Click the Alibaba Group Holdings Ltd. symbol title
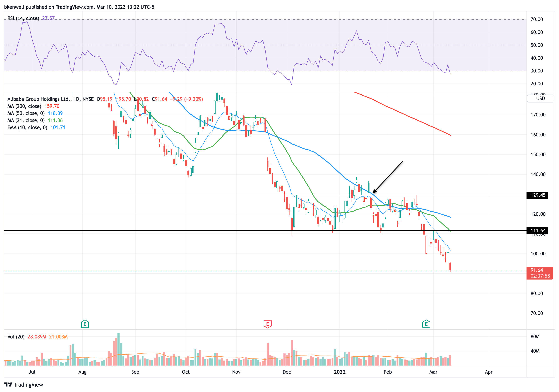Image resolution: width=559 pixels, height=392 pixels. 39,99
